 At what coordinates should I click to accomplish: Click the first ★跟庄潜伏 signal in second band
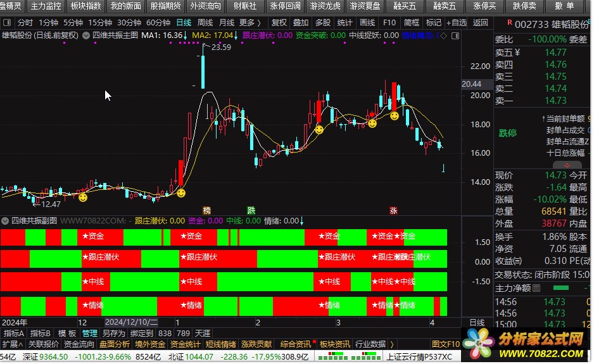point(101,257)
